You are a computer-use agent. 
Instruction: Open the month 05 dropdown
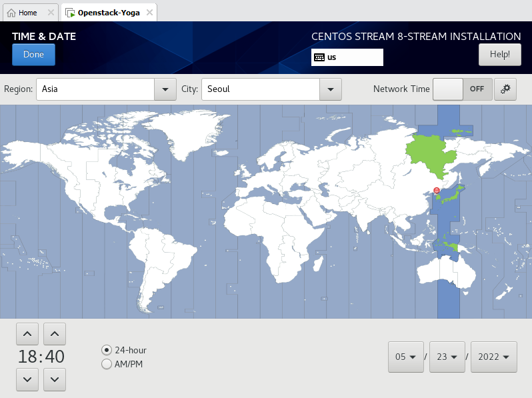click(406, 357)
